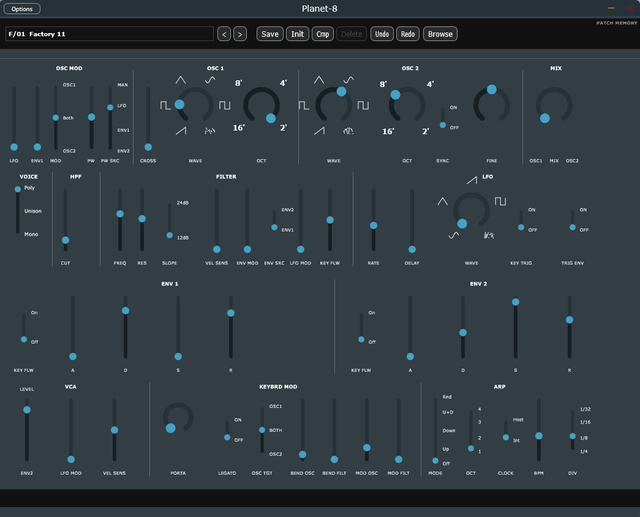Set OSC 1 octave to 4'

[283, 83]
